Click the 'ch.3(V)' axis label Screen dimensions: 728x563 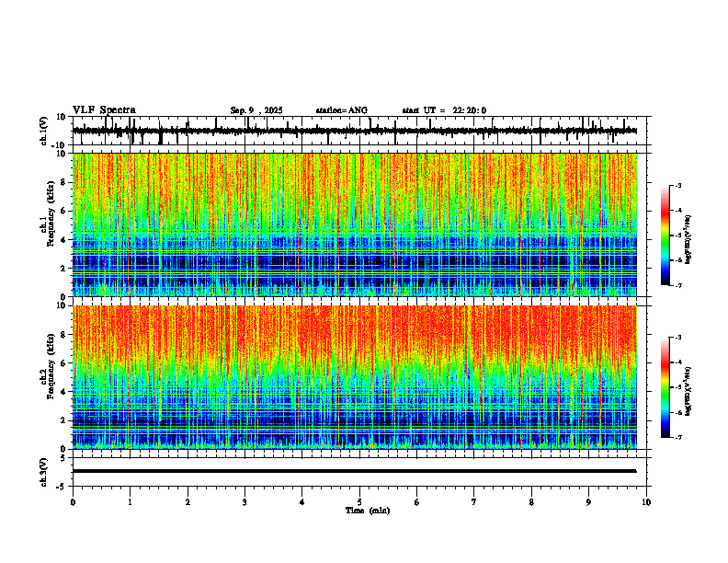coord(44,472)
